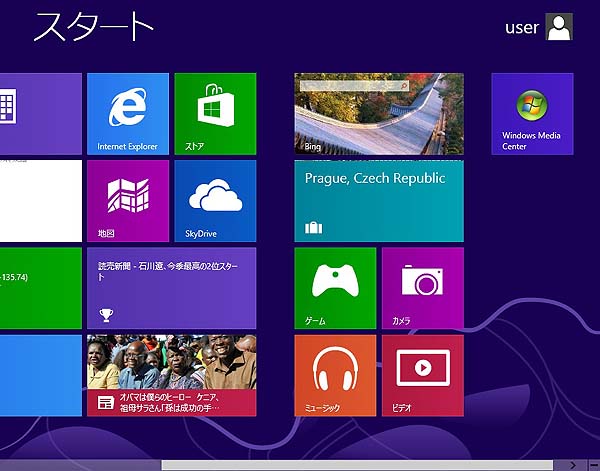Open the カメラ (Camera) tile
The image size is (600, 471).
tap(422, 288)
